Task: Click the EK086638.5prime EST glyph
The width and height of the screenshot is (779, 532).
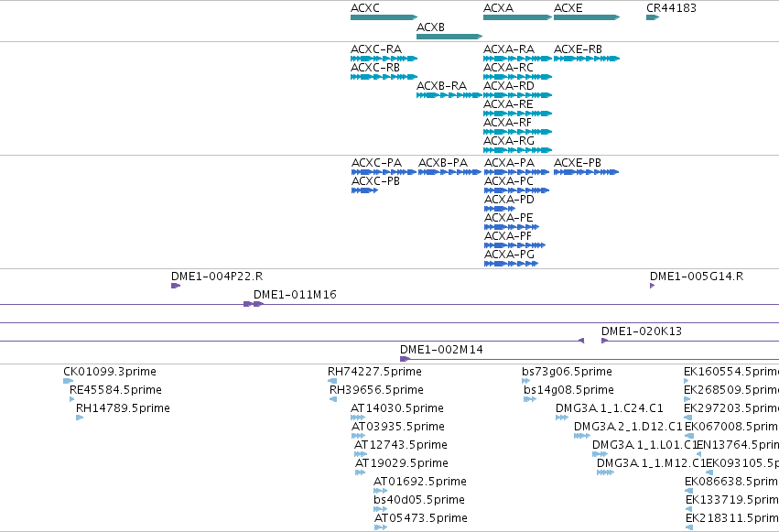Action: [689, 492]
